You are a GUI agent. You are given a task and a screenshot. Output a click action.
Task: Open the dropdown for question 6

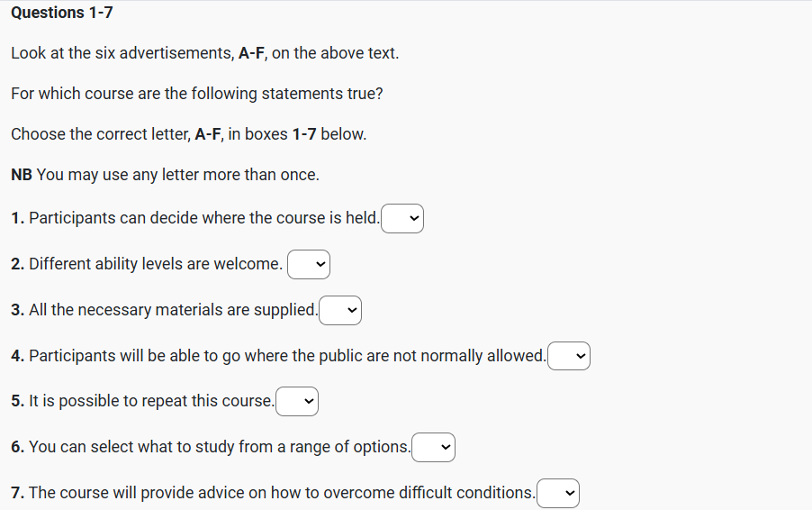[x=434, y=447]
